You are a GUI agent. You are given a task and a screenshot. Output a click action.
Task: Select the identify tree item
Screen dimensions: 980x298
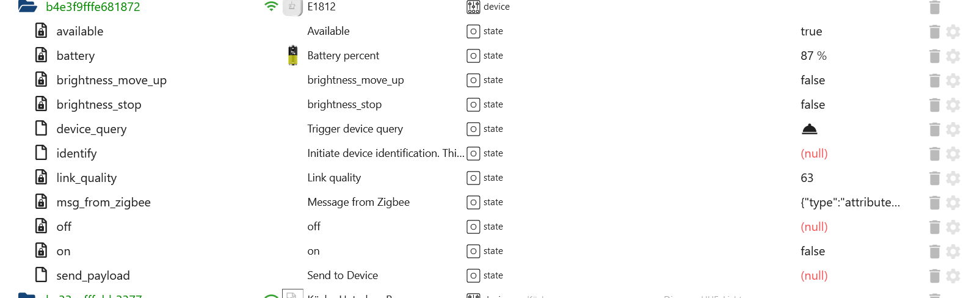(76, 153)
